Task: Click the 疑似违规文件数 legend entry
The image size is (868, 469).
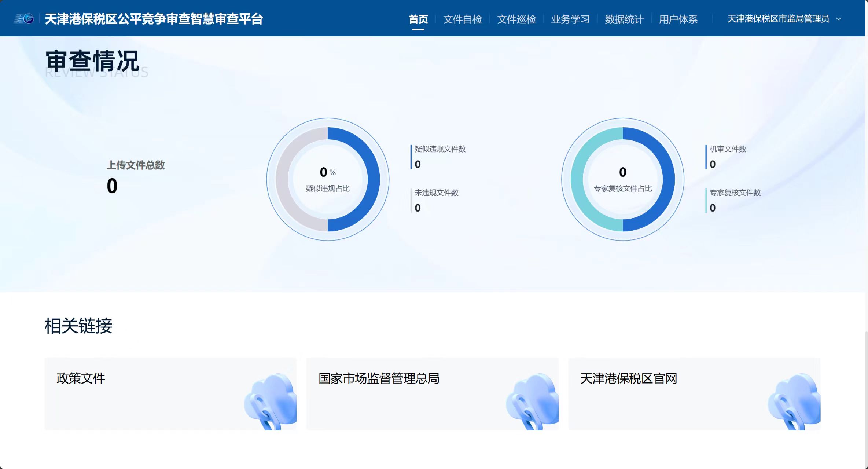Action: click(x=439, y=149)
